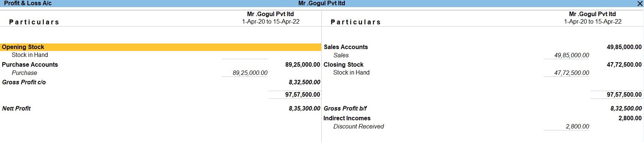Expand the Closing Stock group
This screenshot has height=142, width=644.
[x=343, y=64]
